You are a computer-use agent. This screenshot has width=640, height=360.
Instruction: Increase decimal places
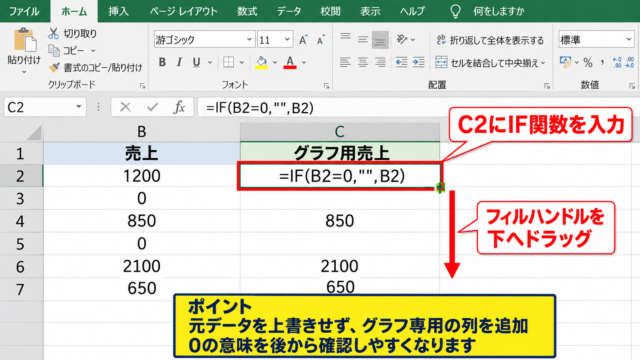point(617,62)
